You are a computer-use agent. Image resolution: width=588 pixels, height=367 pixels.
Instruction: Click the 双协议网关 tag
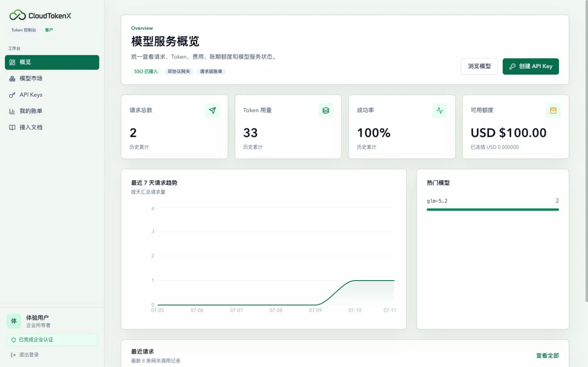coord(179,71)
